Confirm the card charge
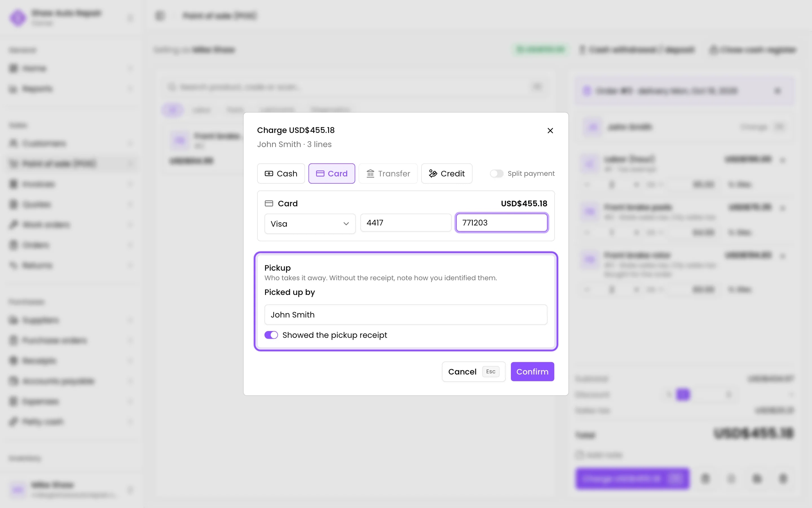 tap(532, 372)
